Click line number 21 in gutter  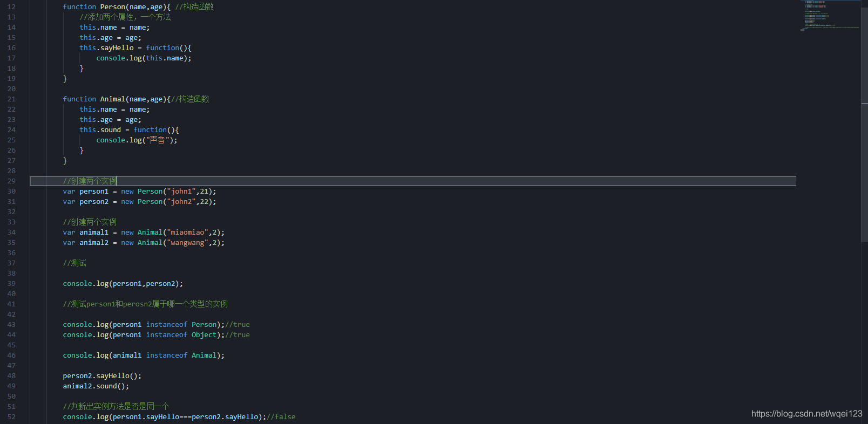(x=11, y=99)
